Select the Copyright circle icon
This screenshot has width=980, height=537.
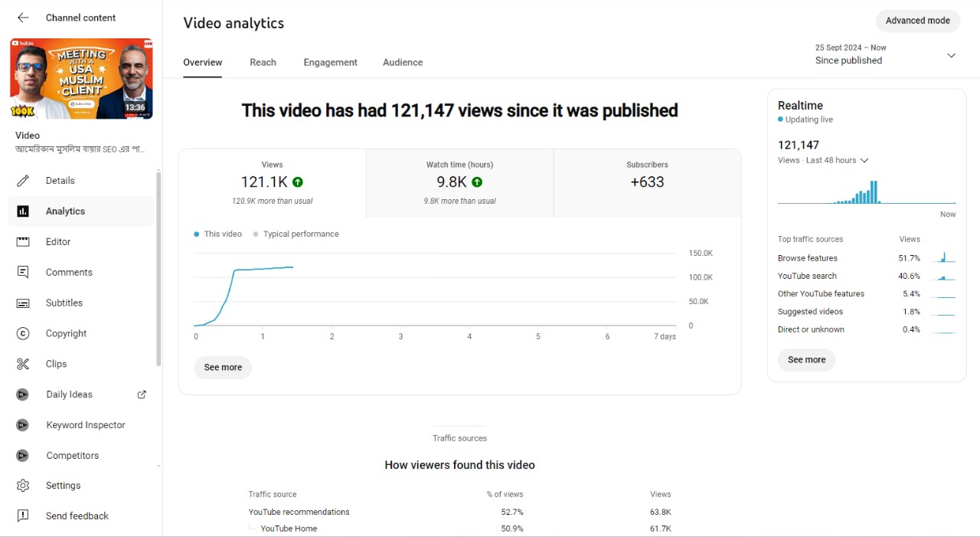[x=23, y=333]
